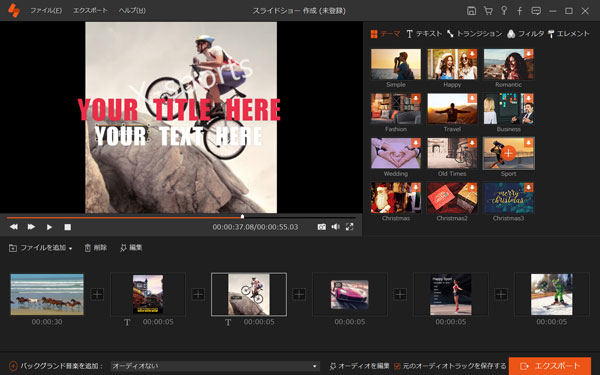Open the オーディオない audio dropdown
The width and height of the screenshot is (600, 375).
point(215,366)
